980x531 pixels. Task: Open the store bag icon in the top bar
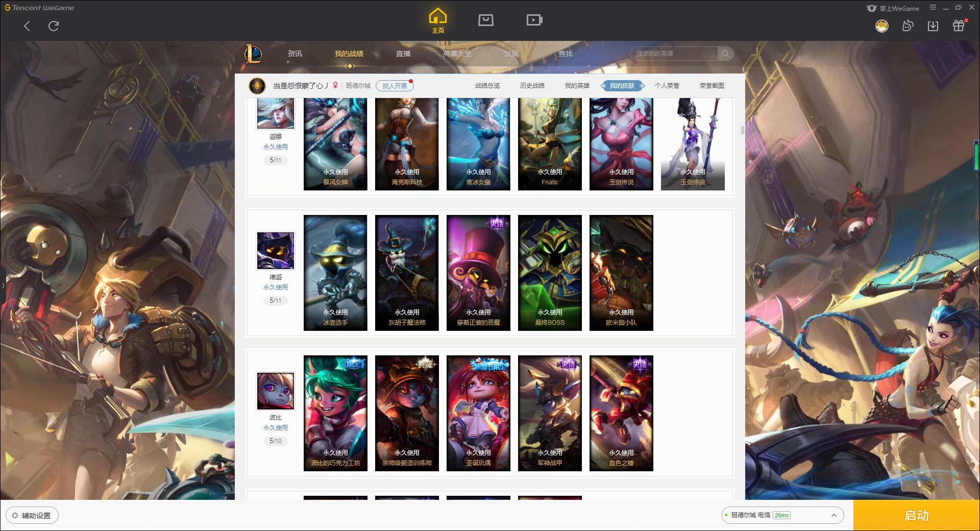pos(485,20)
